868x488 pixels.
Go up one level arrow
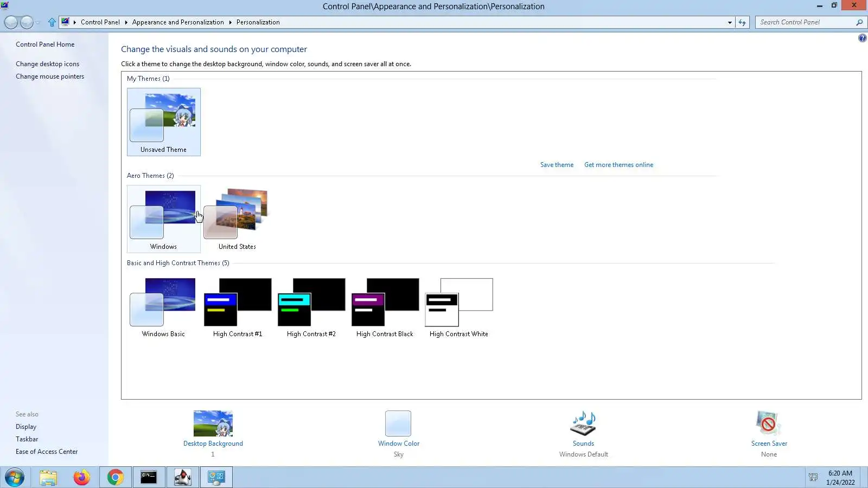52,22
